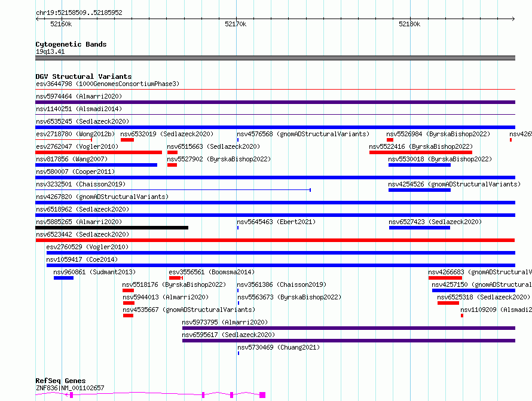Click nsv5522416 ByrskaBishop2022 label

tap(421, 146)
